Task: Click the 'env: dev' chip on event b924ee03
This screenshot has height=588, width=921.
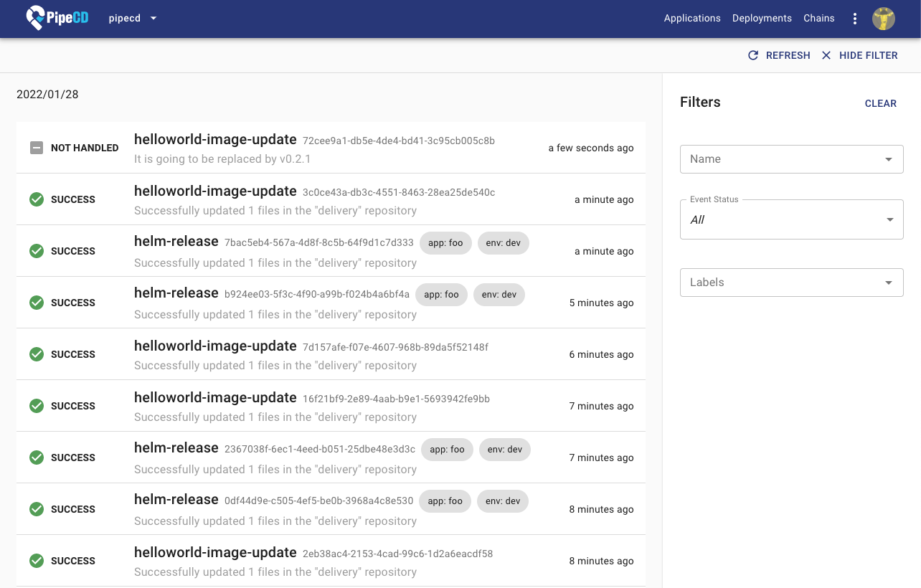Action: point(499,295)
